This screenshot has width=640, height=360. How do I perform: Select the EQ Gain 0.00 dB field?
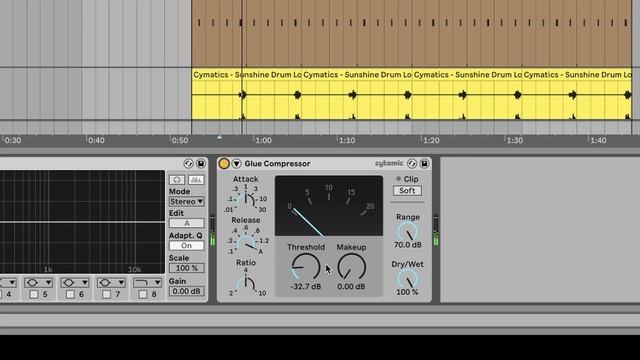coord(187,291)
